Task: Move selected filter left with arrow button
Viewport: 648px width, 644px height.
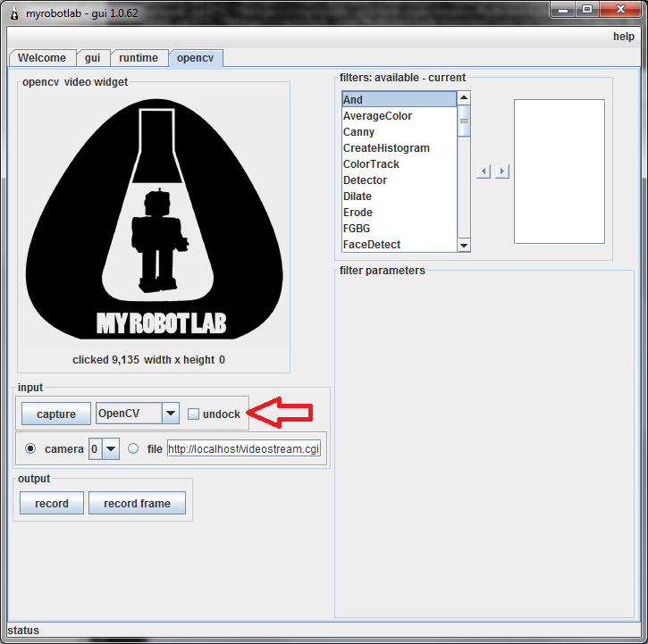Action: pyautogui.click(x=484, y=171)
